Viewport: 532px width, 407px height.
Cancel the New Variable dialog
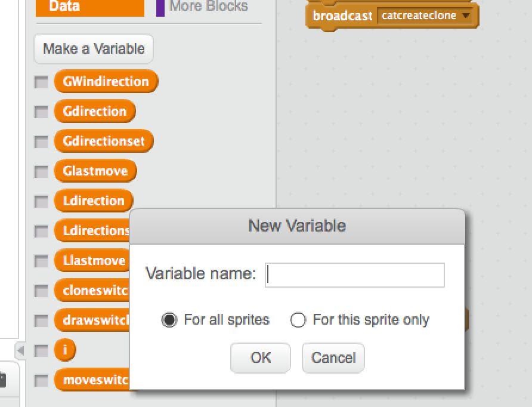[333, 358]
